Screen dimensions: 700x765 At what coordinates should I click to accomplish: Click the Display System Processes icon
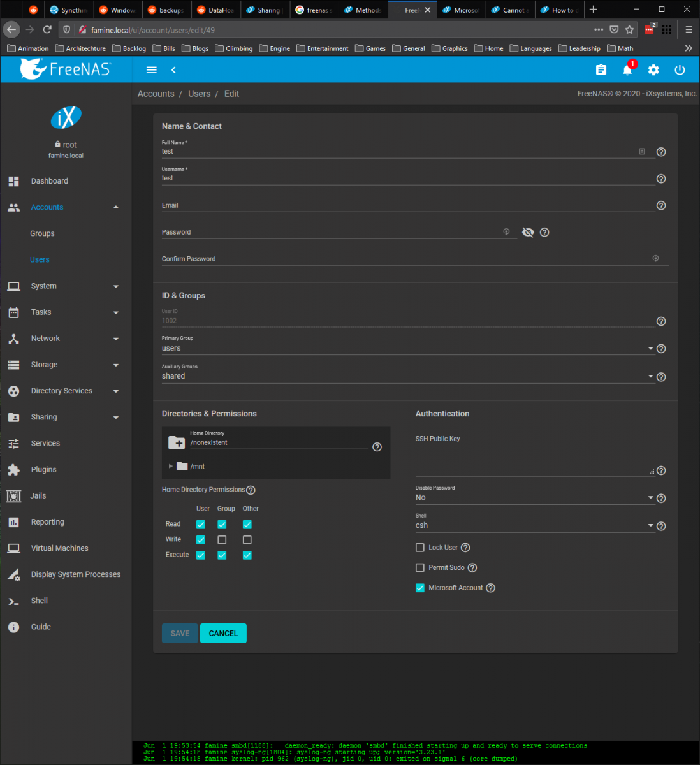[x=13, y=574]
